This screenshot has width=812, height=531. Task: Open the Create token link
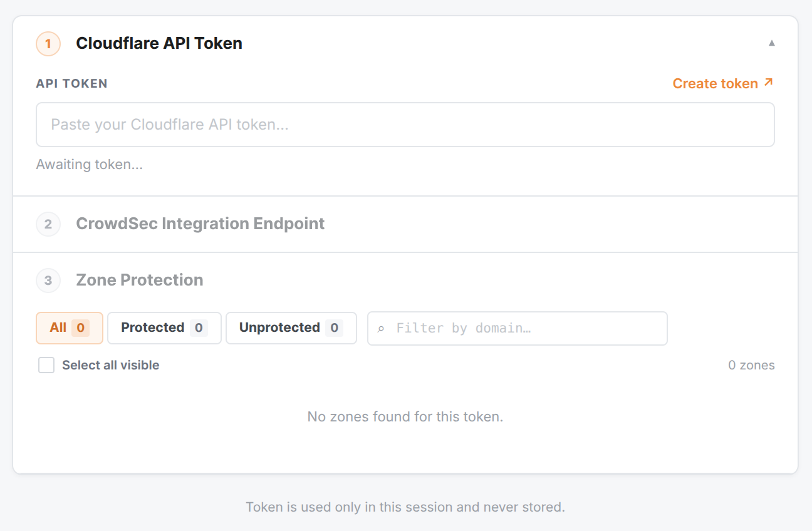(723, 83)
